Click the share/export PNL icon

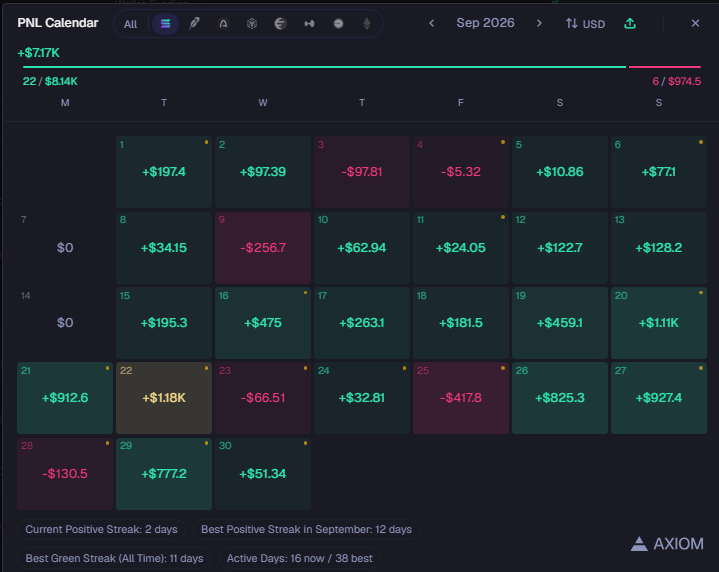630,23
